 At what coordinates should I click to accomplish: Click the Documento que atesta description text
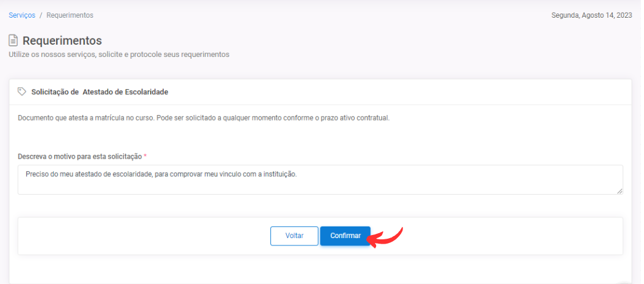(x=203, y=118)
